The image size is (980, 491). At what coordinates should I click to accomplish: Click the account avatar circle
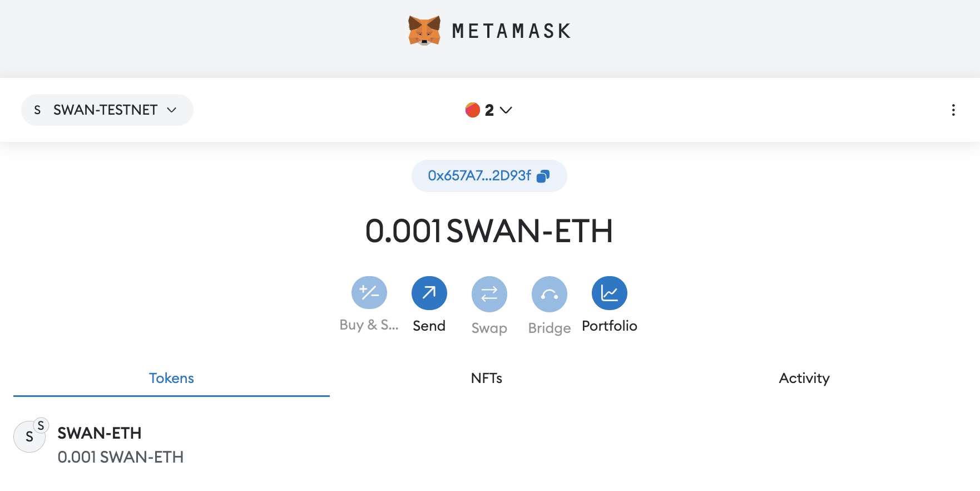pyautogui.click(x=473, y=110)
